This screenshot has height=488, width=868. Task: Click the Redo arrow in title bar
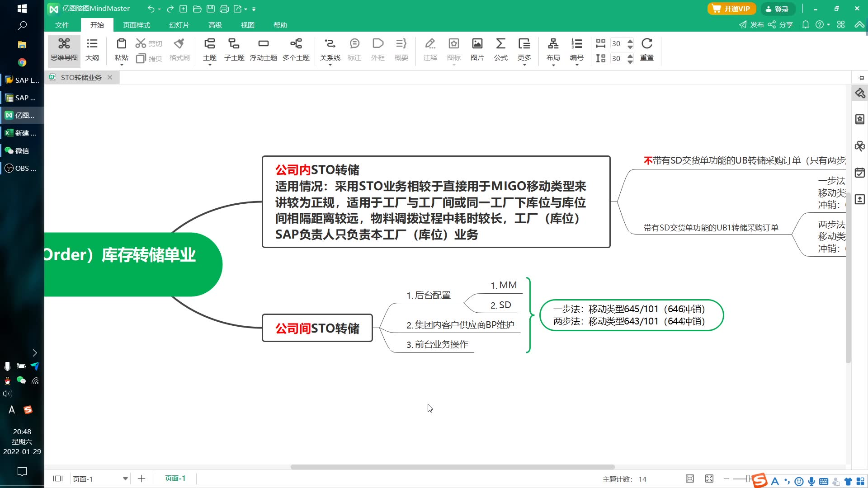[170, 9]
